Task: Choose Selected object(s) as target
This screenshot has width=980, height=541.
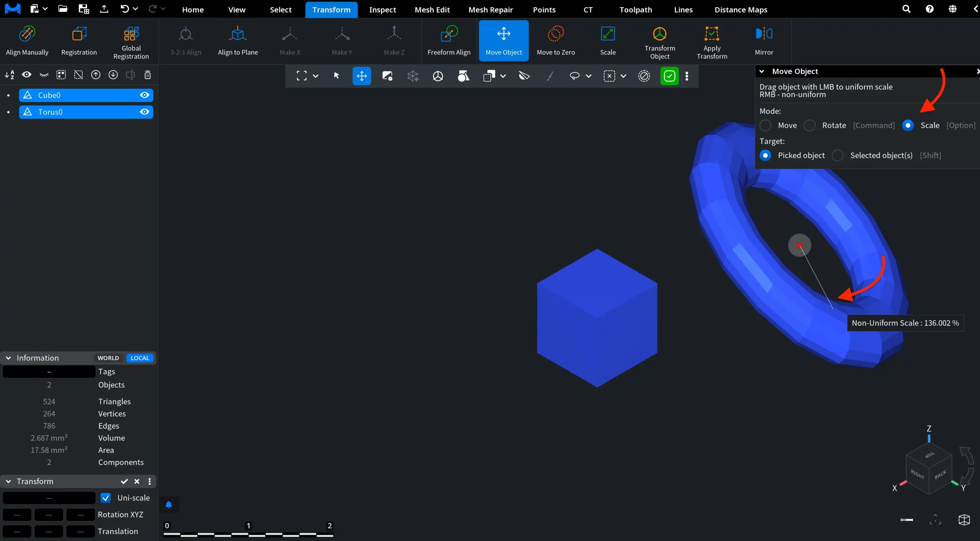Action: tap(838, 155)
